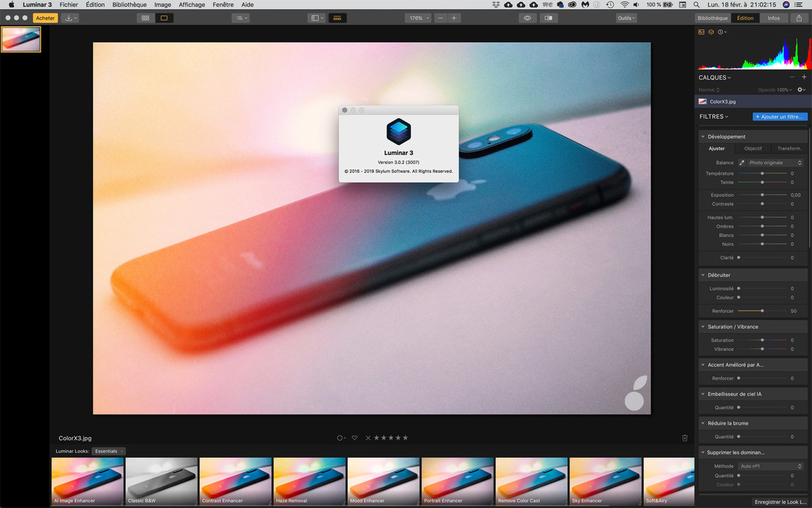The image size is (812, 508).
Task: Click the Acheter button
Action: pyautogui.click(x=45, y=18)
